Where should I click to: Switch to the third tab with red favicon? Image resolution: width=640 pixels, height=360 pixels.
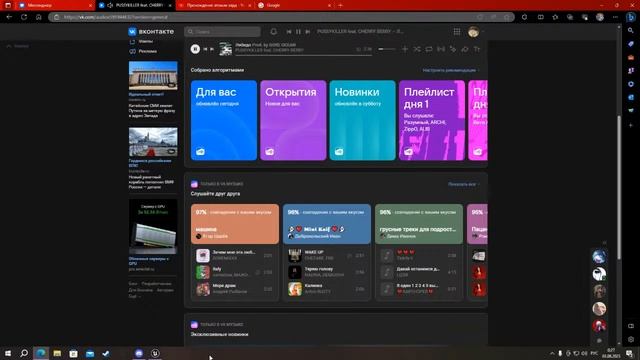(x=215, y=5)
